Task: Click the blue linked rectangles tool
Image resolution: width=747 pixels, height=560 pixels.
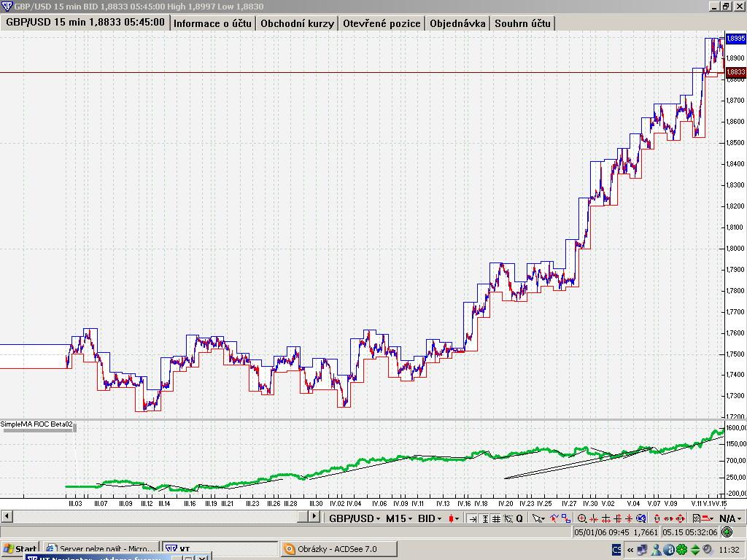Action: point(566,518)
